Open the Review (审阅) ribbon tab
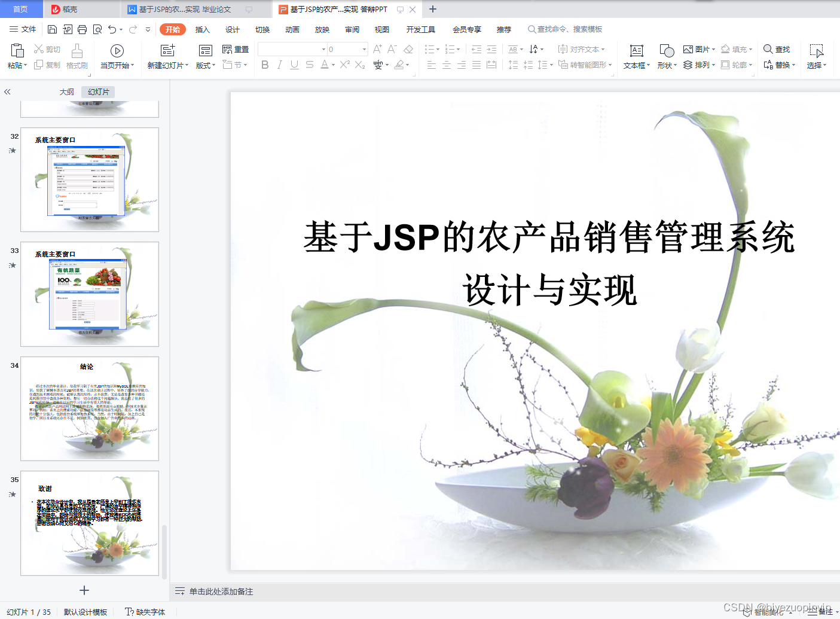The image size is (840, 619). 352,29
